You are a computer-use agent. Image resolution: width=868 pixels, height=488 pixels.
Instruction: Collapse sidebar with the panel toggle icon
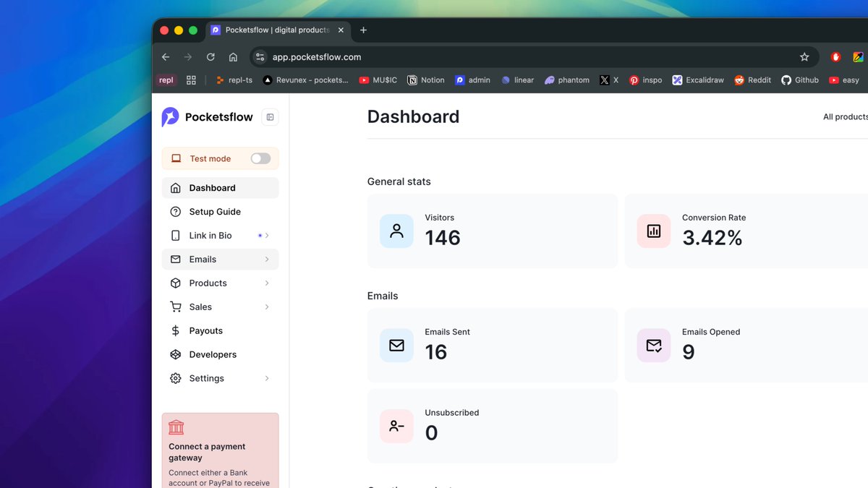point(270,117)
